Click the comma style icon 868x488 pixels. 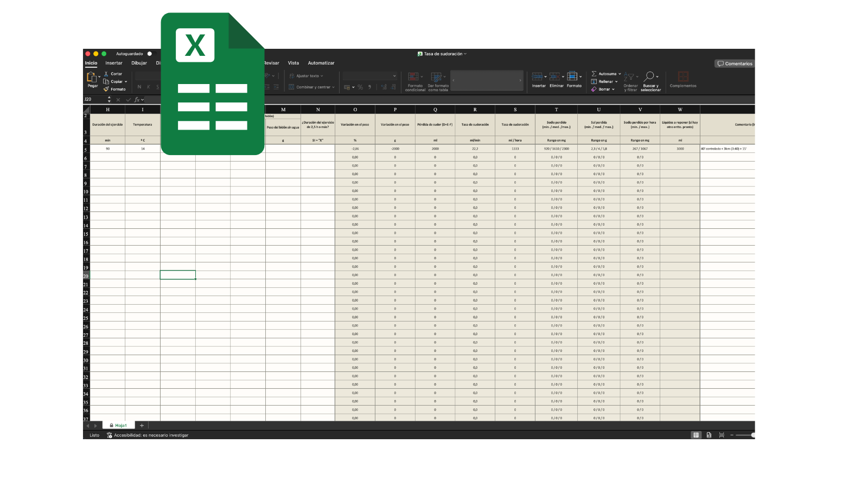[x=369, y=87]
